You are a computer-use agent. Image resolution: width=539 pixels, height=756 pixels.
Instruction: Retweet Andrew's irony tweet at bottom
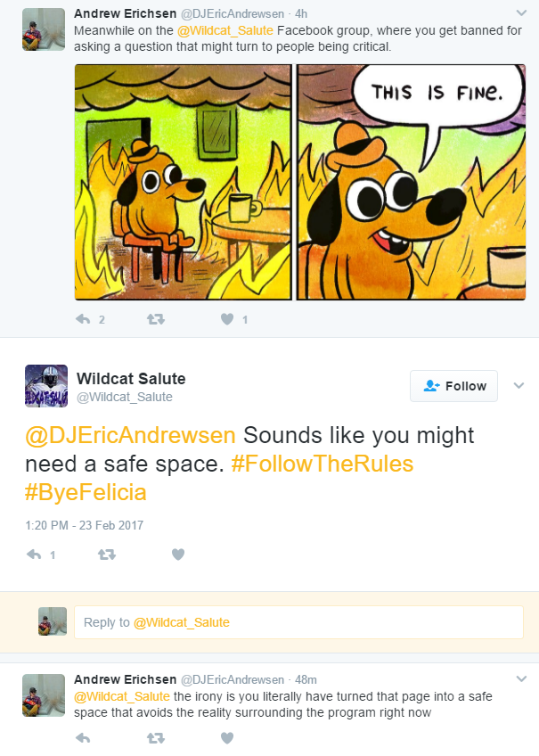tap(156, 737)
